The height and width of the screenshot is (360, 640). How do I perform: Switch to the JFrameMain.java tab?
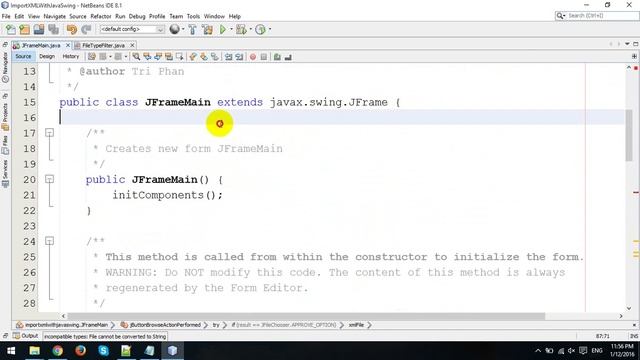[x=41, y=45]
